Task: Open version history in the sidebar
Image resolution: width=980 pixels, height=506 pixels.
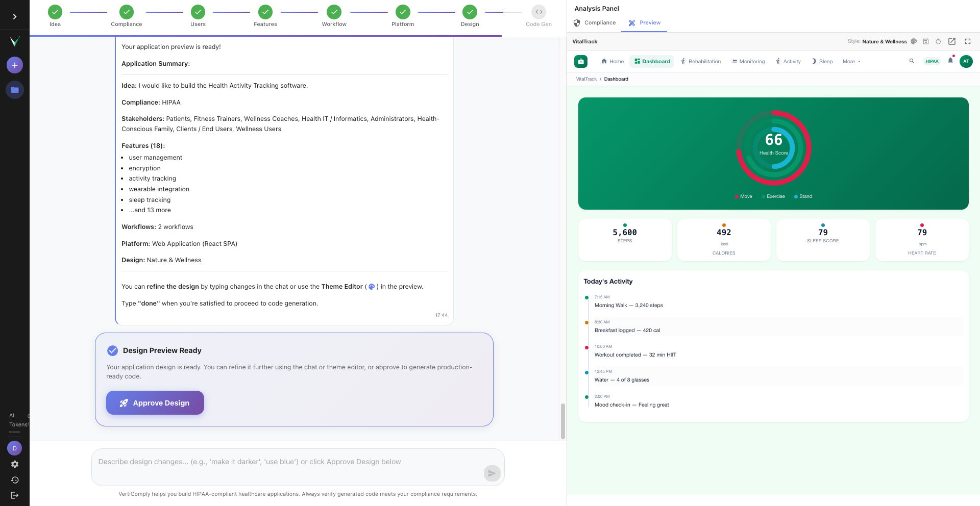Action: (15, 479)
